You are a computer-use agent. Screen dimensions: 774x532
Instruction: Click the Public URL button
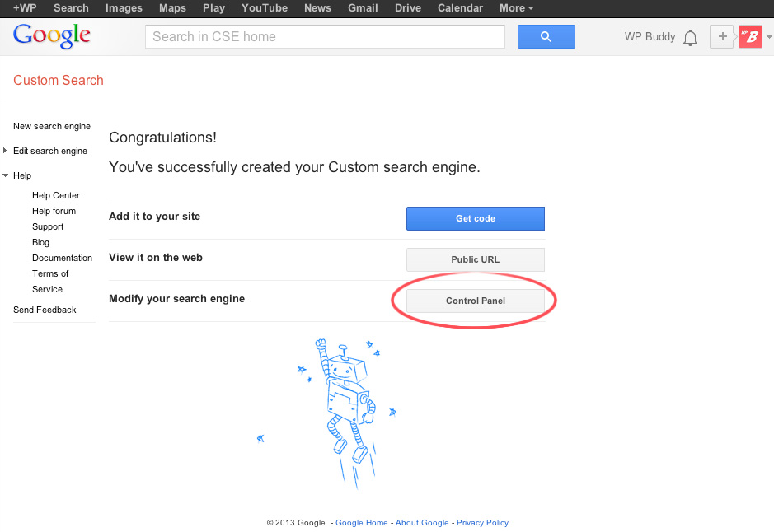click(476, 259)
